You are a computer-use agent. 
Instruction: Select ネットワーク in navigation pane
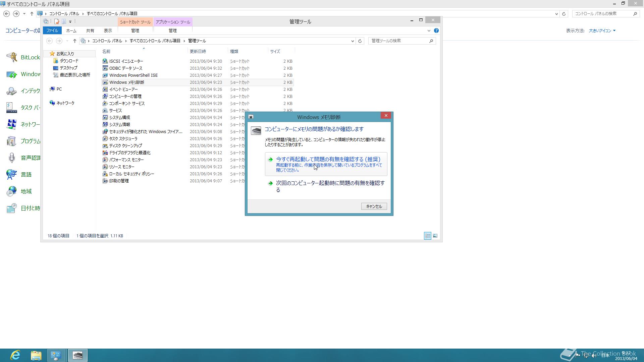click(x=62, y=103)
